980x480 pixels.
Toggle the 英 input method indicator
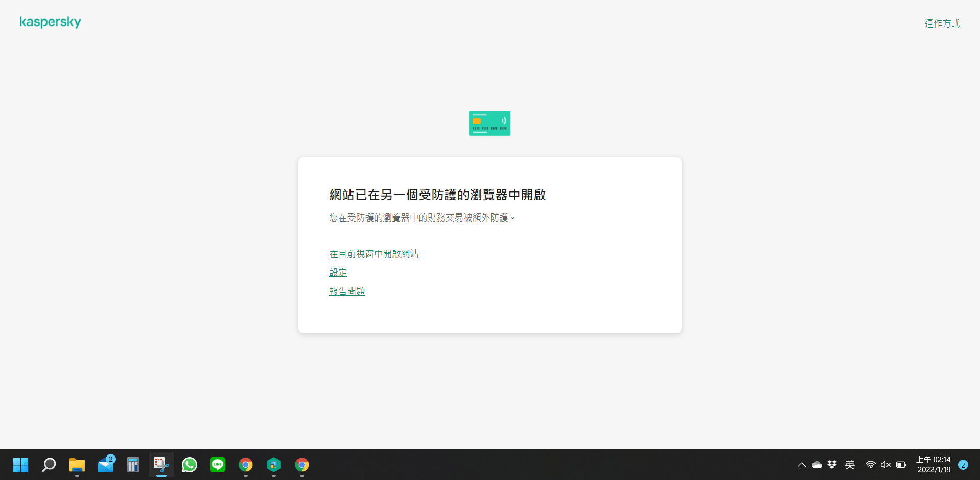(850, 465)
